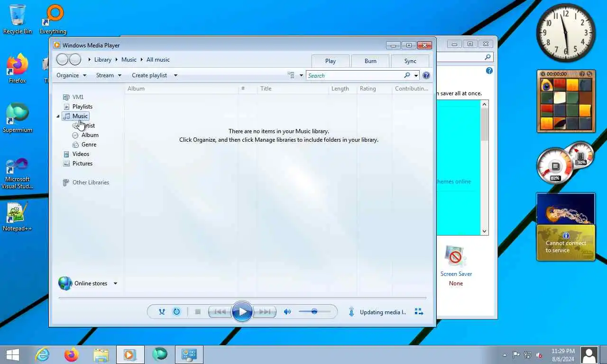This screenshot has width=607, height=364.
Task: Switch to Now Playing view
Action: point(419,311)
